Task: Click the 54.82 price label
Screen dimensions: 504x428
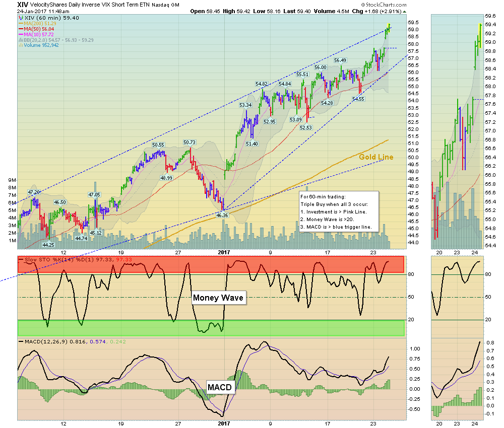Action: tap(262, 84)
